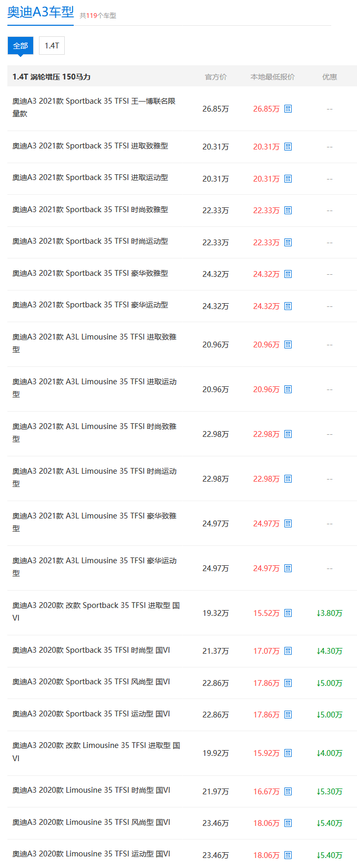Click calculator icon beside 26.85万 local price
The height and width of the screenshot is (868, 357).
(288, 109)
